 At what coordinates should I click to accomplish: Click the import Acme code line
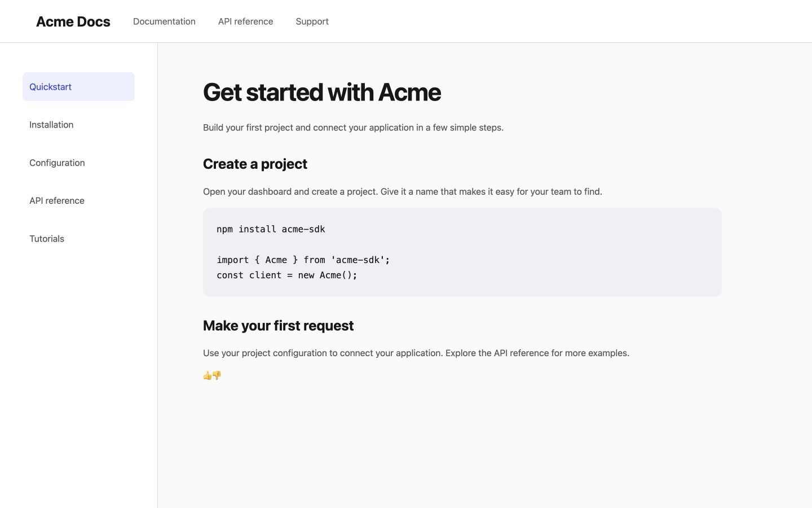coord(303,260)
